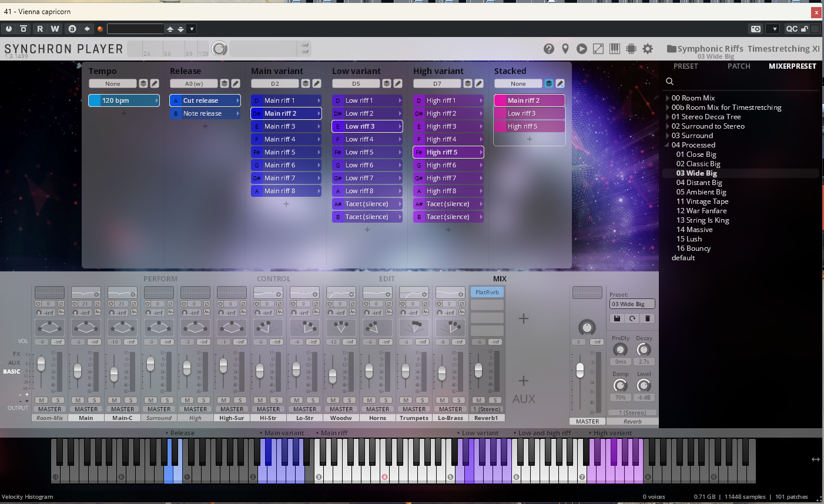Image resolution: width=824 pixels, height=504 pixels.
Task: Click the expand window size icon
Action: [x=598, y=49]
